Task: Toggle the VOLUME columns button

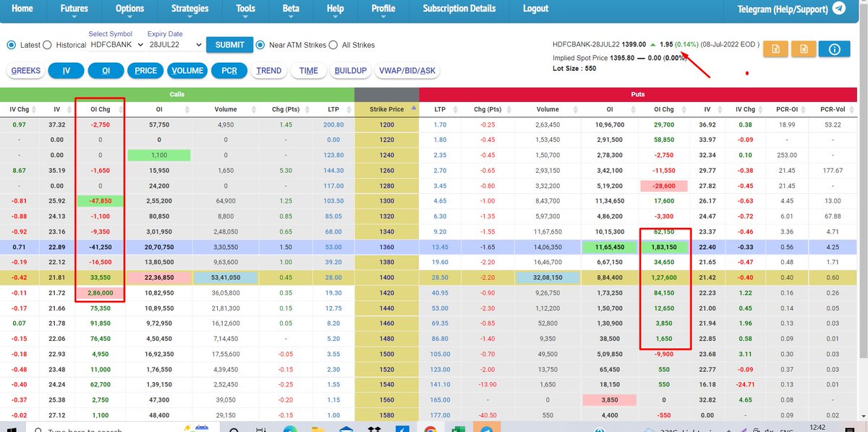Action: (x=187, y=71)
